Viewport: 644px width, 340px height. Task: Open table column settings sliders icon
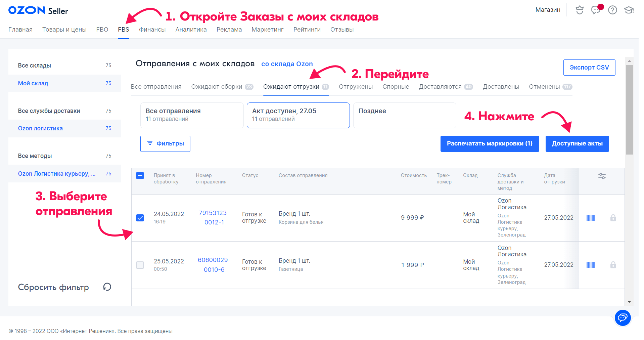pyautogui.click(x=602, y=176)
